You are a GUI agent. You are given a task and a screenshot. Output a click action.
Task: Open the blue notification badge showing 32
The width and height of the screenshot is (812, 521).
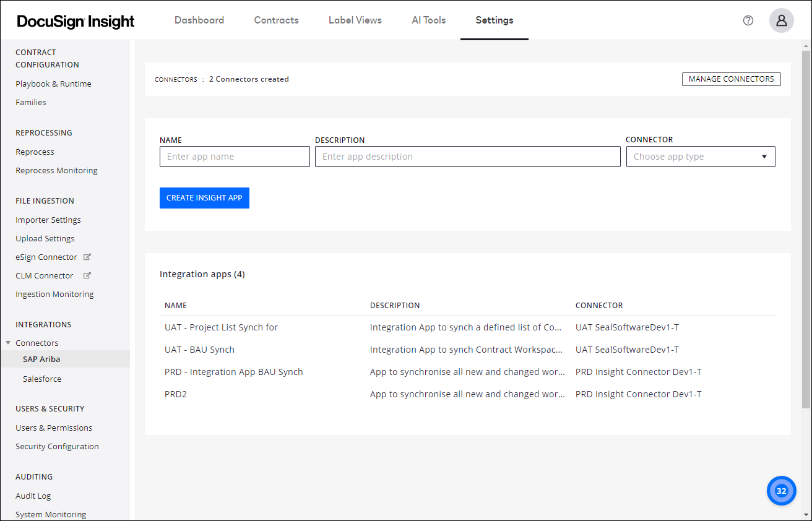coord(782,491)
